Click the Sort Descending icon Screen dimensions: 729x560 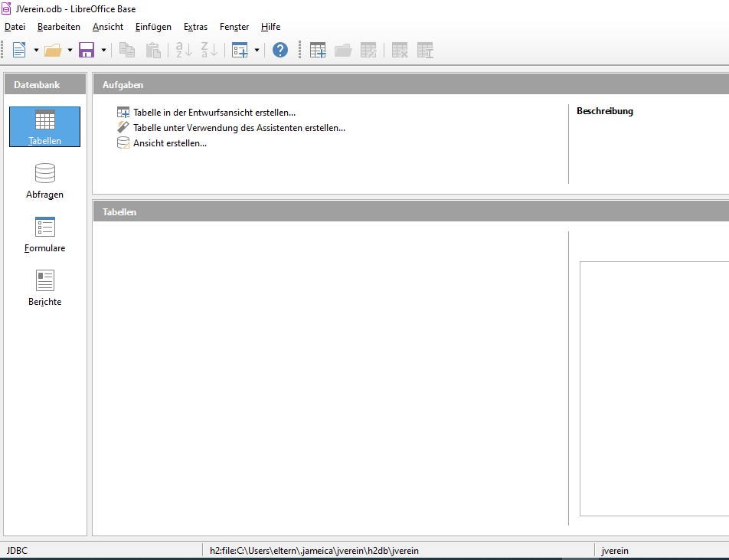[x=209, y=51]
